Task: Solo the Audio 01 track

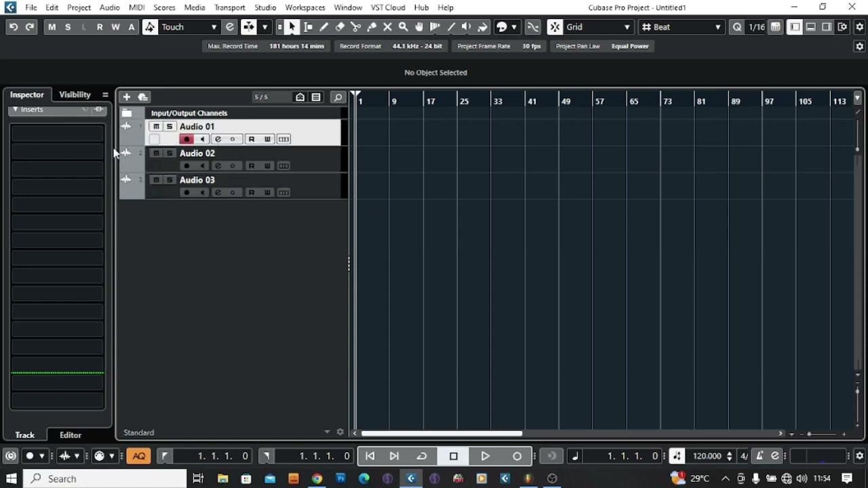Action: coord(170,127)
